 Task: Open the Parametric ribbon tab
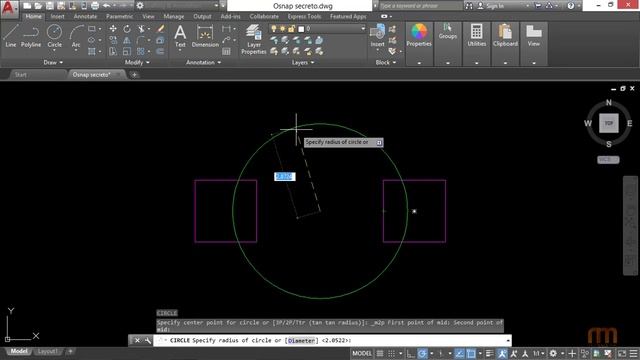pyautogui.click(x=119, y=16)
